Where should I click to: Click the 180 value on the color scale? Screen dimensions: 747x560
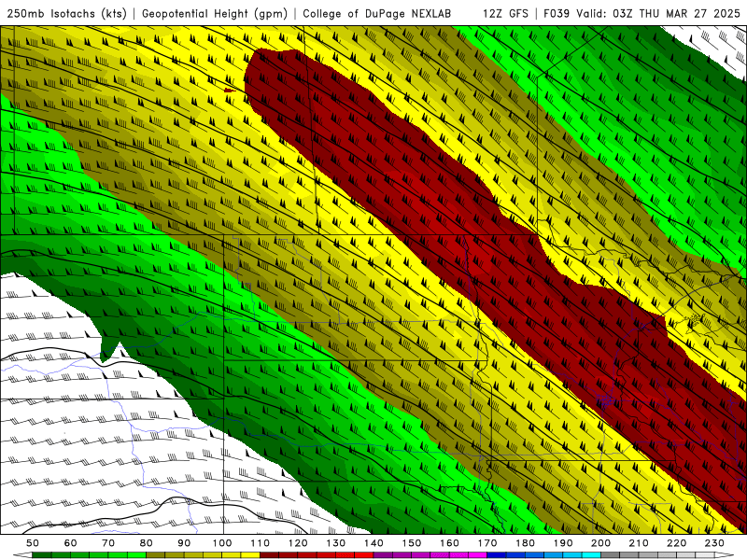(x=525, y=543)
